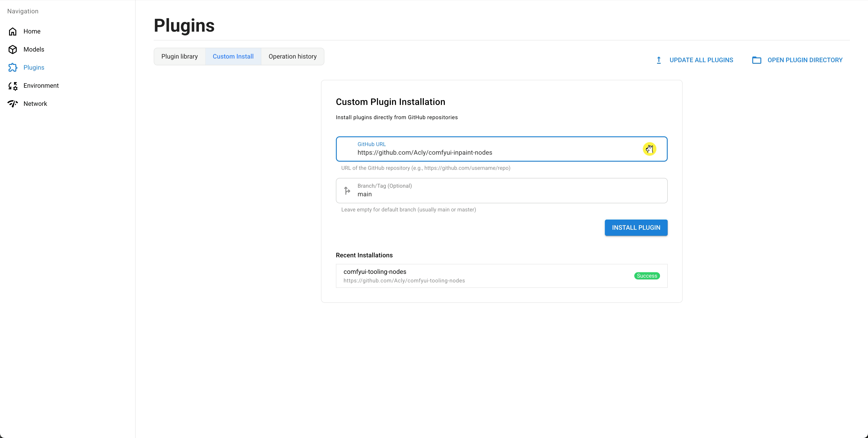Click the upload icon beside Update All Plugins

coord(659,60)
